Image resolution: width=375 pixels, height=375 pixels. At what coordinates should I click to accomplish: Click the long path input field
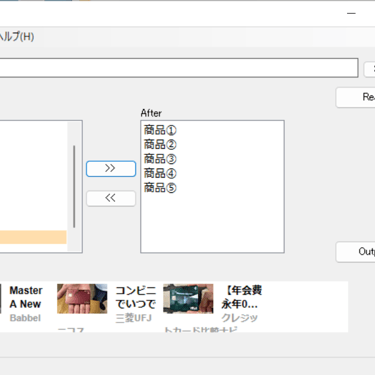point(179,68)
